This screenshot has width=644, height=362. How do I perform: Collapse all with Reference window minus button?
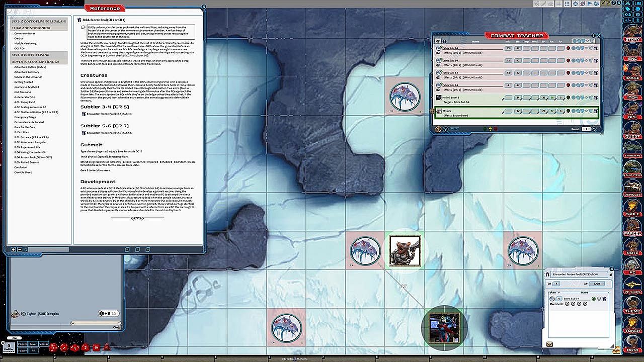[19, 249]
